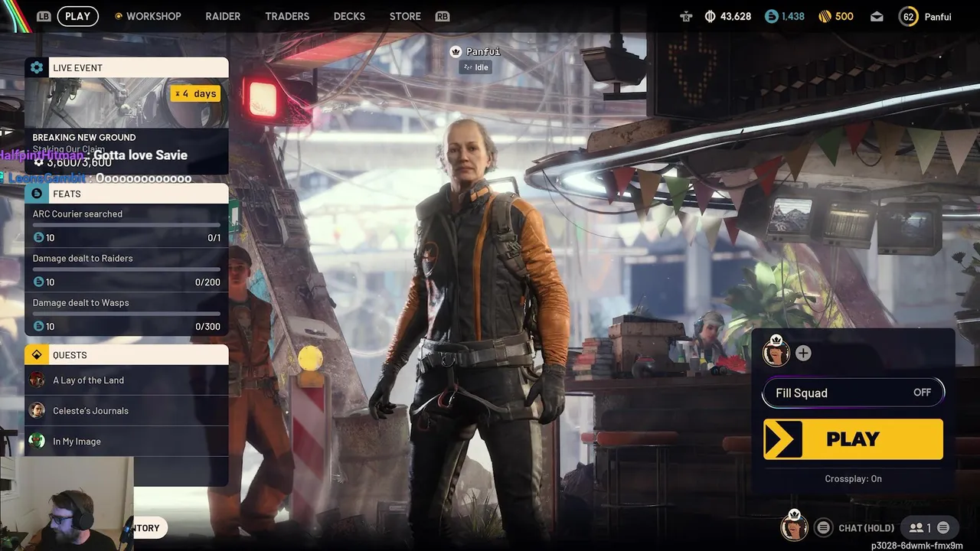980x551 pixels.
Task: Open the social menu icon at far right
Action: 943,527
